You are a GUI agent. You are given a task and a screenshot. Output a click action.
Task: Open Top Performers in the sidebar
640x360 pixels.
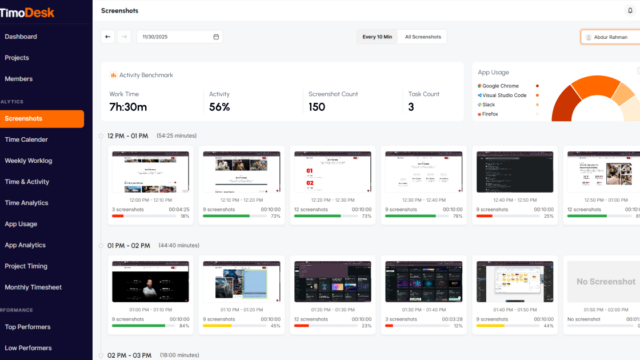(28, 327)
